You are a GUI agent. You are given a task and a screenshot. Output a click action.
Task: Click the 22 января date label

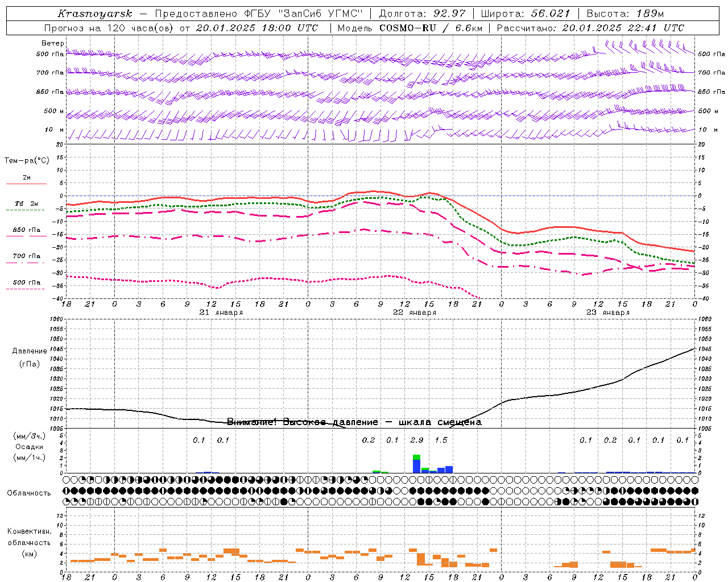tap(415, 313)
